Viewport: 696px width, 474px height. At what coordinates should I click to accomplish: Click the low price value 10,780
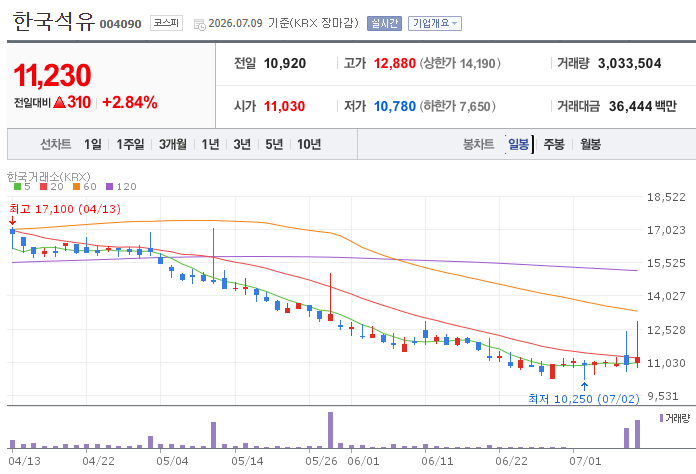[x=395, y=107]
